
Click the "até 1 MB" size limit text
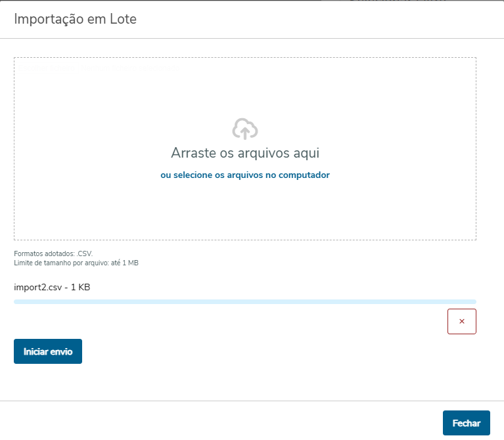[125, 263]
